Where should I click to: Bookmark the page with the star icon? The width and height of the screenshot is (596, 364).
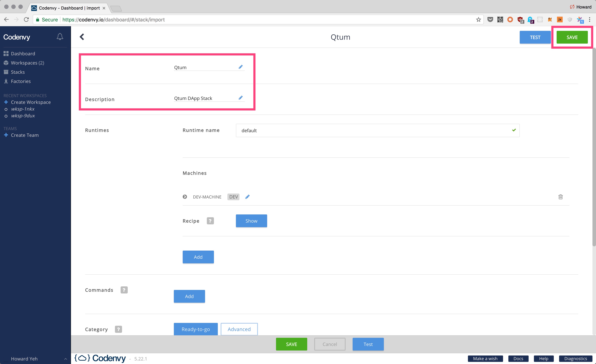pyautogui.click(x=478, y=19)
